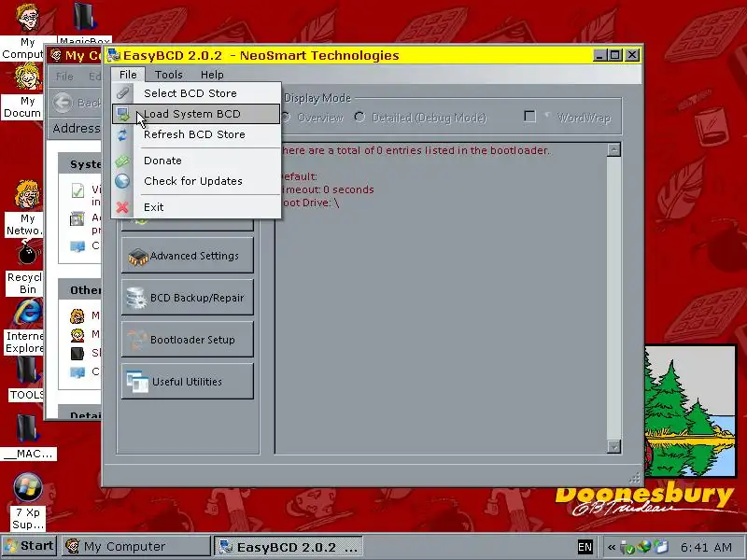Click the EN language indicator
The width and height of the screenshot is (747, 560).
pyautogui.click(x=585, y=547)
